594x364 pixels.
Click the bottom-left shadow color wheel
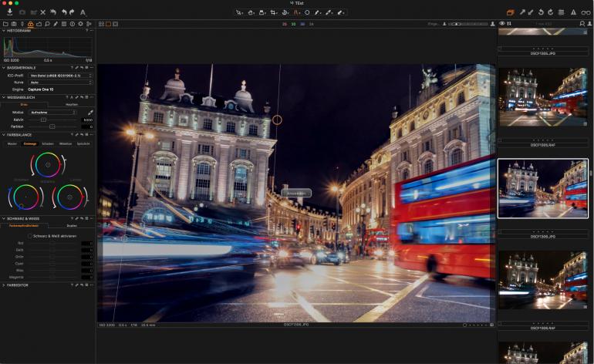pyautogui.click(x=25, y=197)
